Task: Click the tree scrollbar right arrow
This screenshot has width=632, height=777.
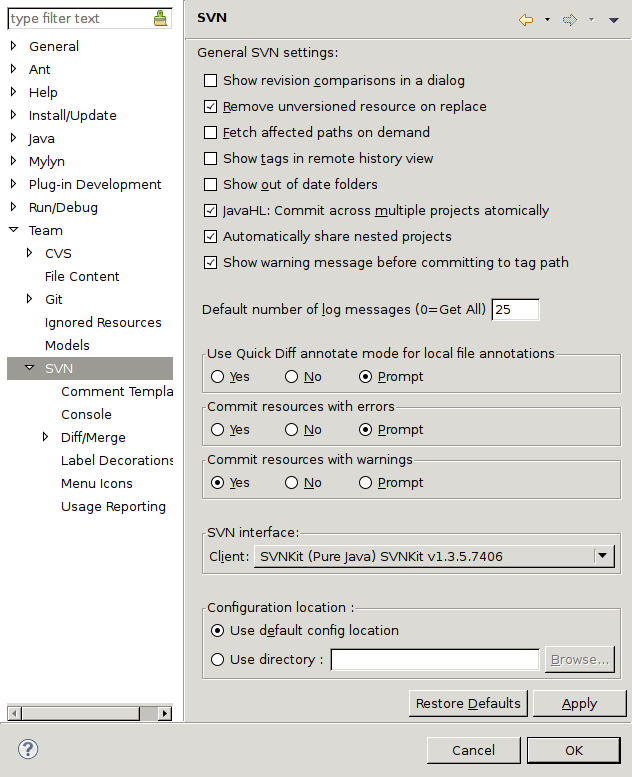Action: tap(165, 714)
